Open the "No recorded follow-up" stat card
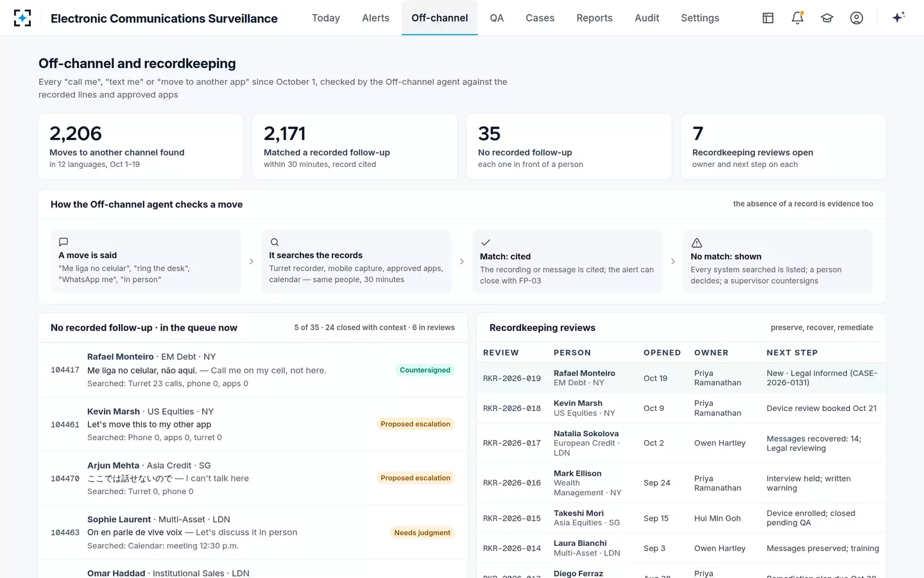 click(569, 146)
